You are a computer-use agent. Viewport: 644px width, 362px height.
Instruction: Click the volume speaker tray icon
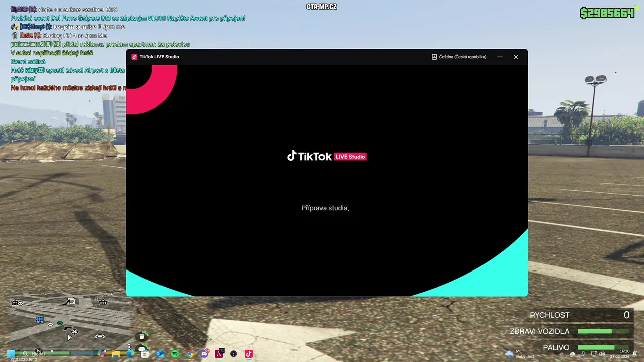(602, 354)
